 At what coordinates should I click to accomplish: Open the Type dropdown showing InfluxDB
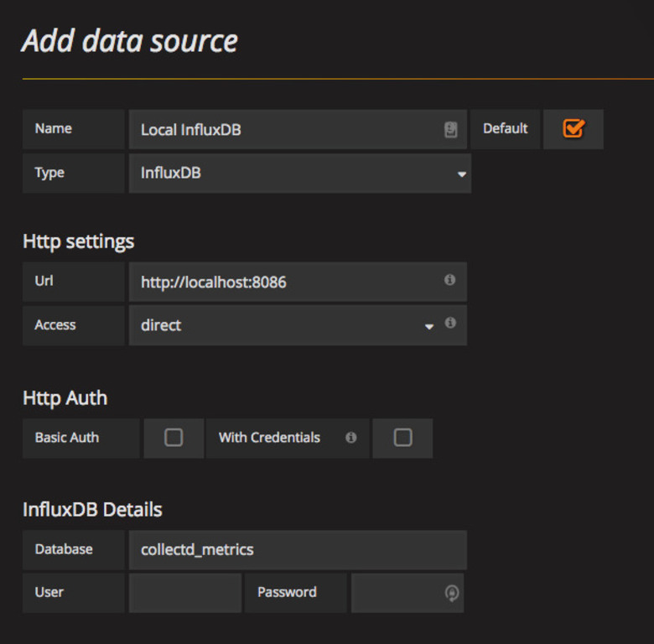pos(300,173)
